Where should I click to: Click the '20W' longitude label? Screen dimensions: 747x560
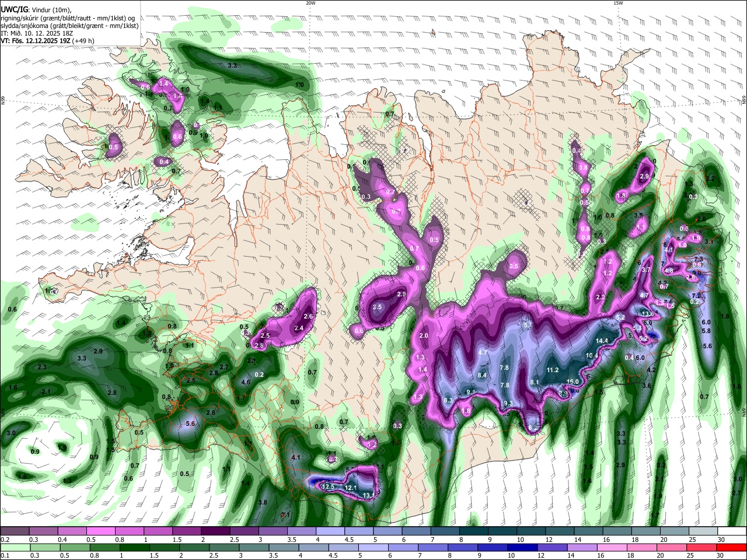pos(310,3)
